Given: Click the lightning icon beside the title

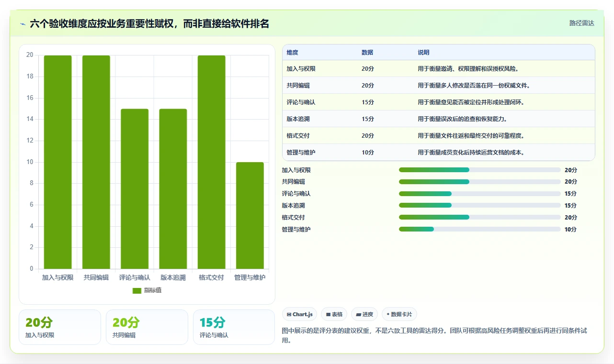Looking at the screenshot, I should pos(23,24).
